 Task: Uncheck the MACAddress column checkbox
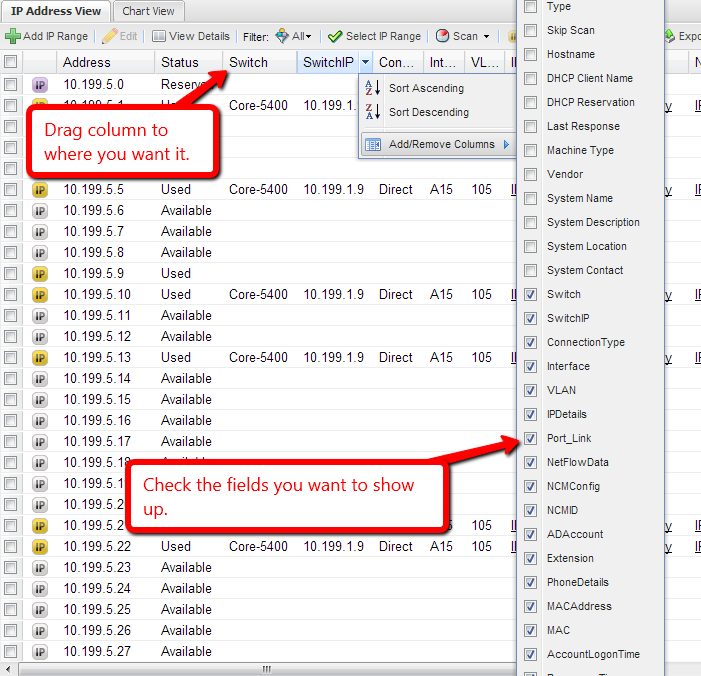pos(530,607)
